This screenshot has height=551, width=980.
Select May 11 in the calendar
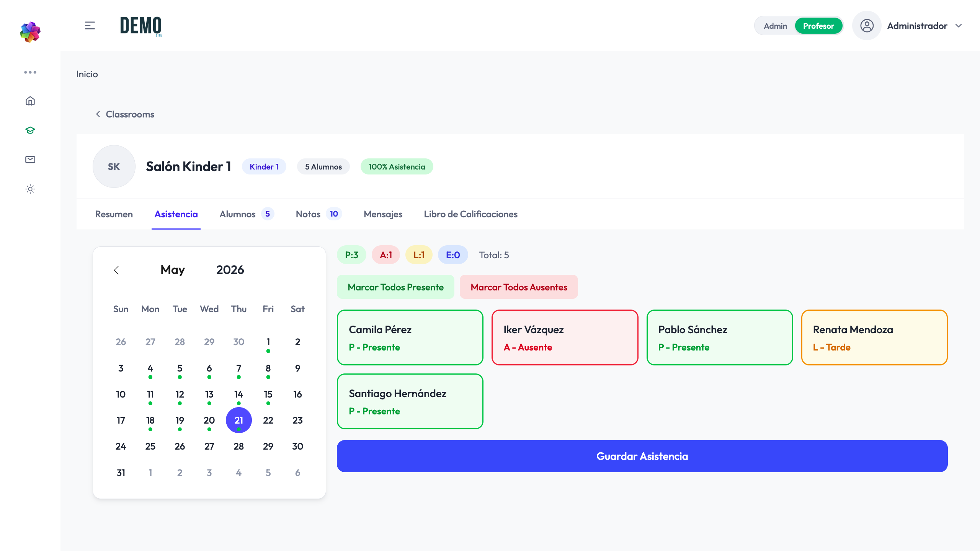click(x=150, y=395)
